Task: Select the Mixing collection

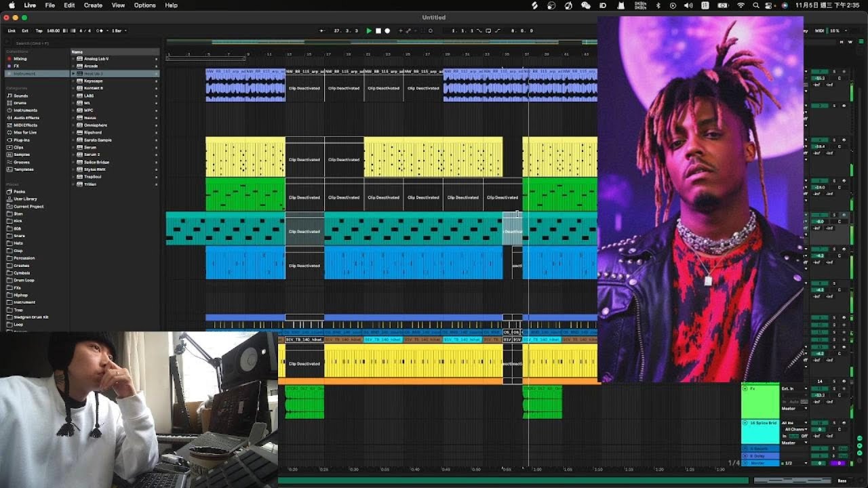Action: coord(20,59)
